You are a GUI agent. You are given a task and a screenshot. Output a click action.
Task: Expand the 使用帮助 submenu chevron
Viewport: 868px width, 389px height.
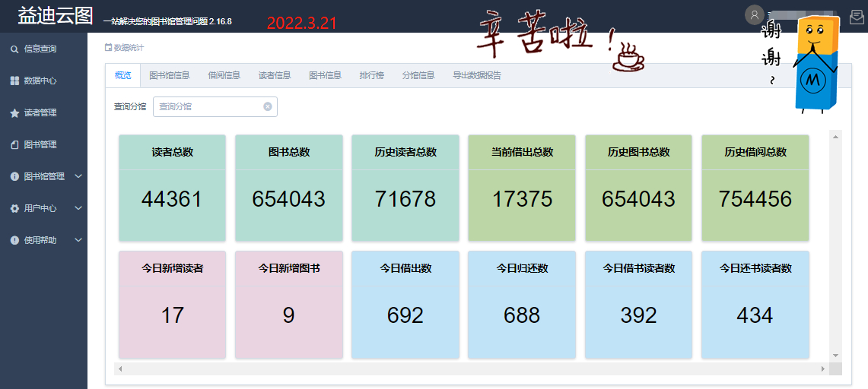[78, 240]
